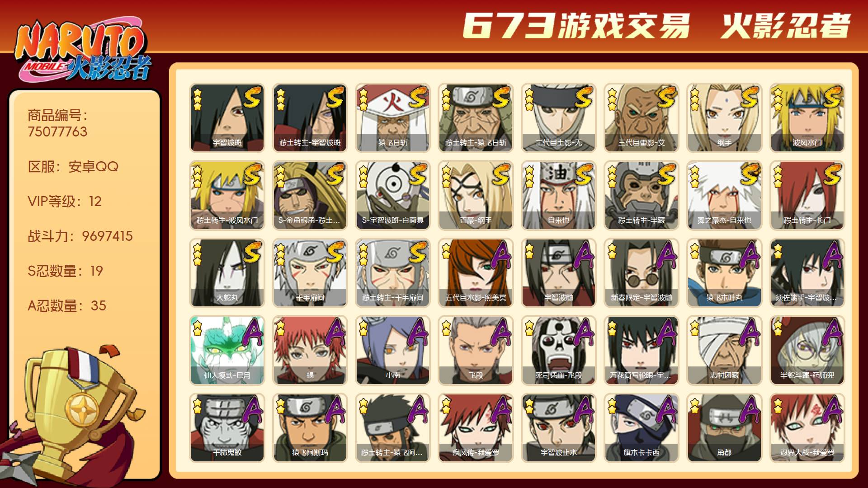Select the 忍界大战-我爱罗 character card

coord(807,428)
